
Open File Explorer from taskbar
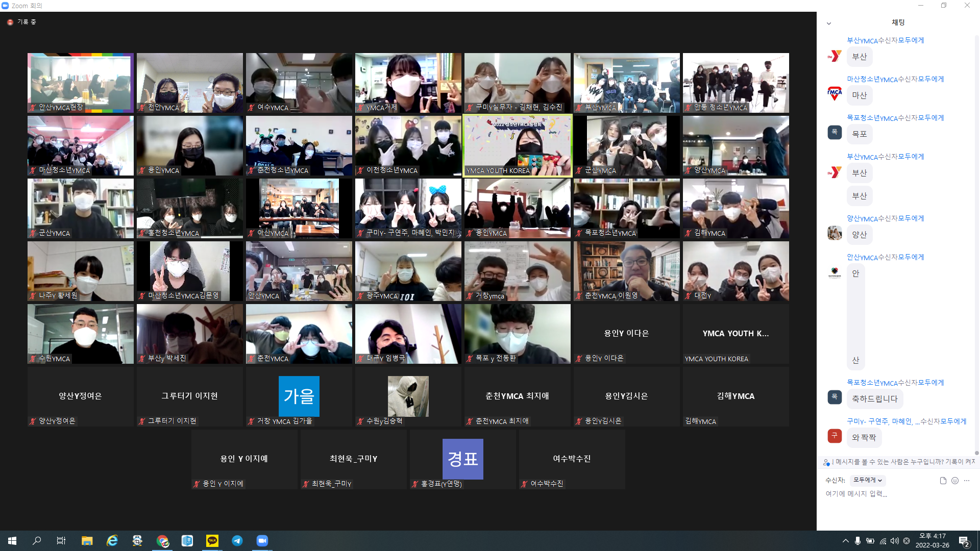[x=87, y=541]
